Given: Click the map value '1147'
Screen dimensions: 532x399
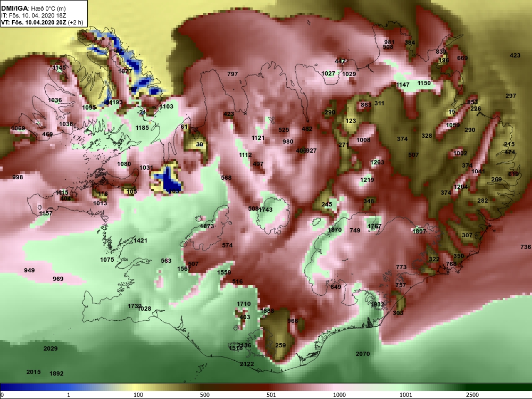Looking at the screenshot, I should 403,85.
